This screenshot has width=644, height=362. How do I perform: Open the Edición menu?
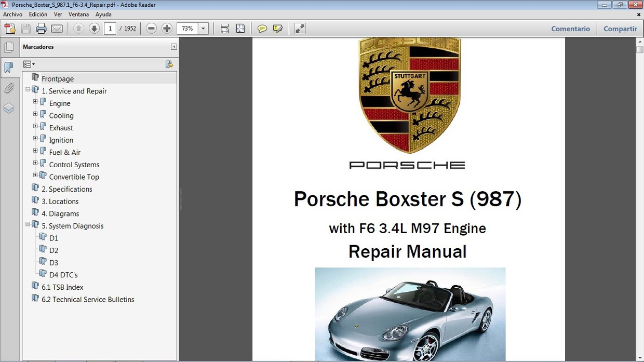coord(38,15)
